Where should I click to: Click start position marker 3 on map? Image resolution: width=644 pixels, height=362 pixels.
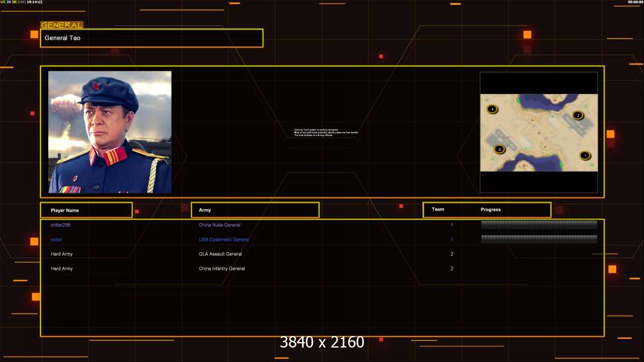(x=500, y=149)
